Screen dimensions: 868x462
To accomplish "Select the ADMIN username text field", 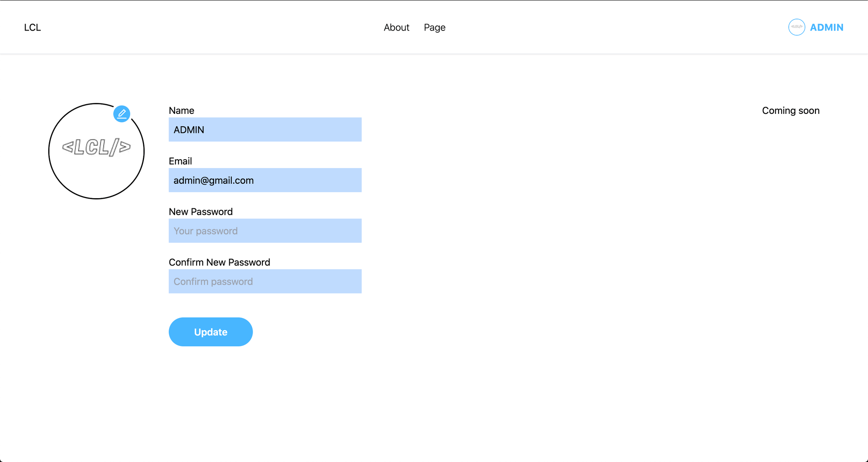I will (x=265, y=129).
